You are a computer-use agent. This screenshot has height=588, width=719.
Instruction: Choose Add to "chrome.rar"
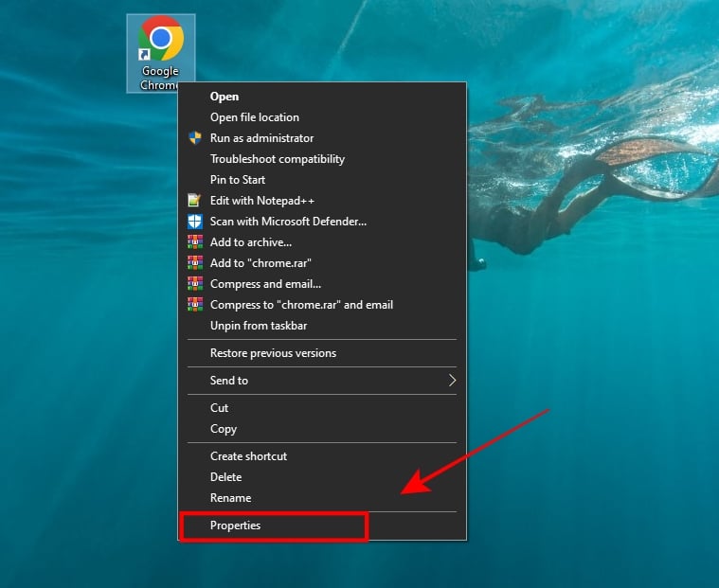coord(322,263)
